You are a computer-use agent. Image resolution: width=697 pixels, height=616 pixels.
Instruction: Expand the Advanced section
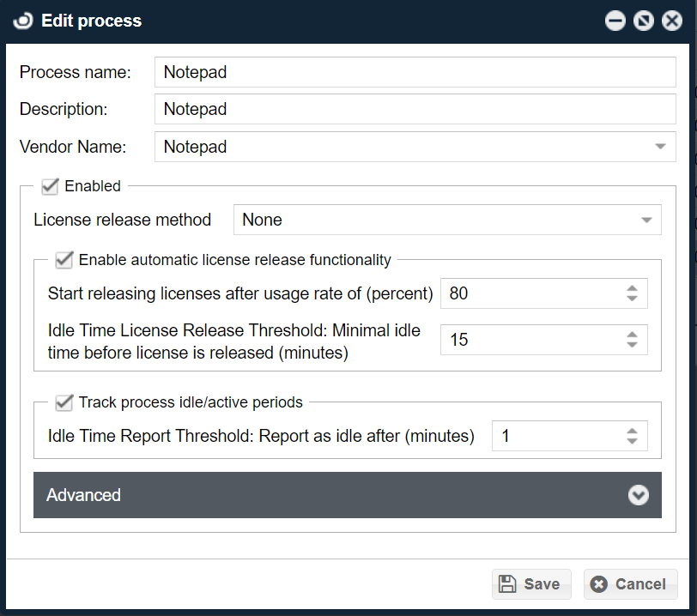(638, 495)
